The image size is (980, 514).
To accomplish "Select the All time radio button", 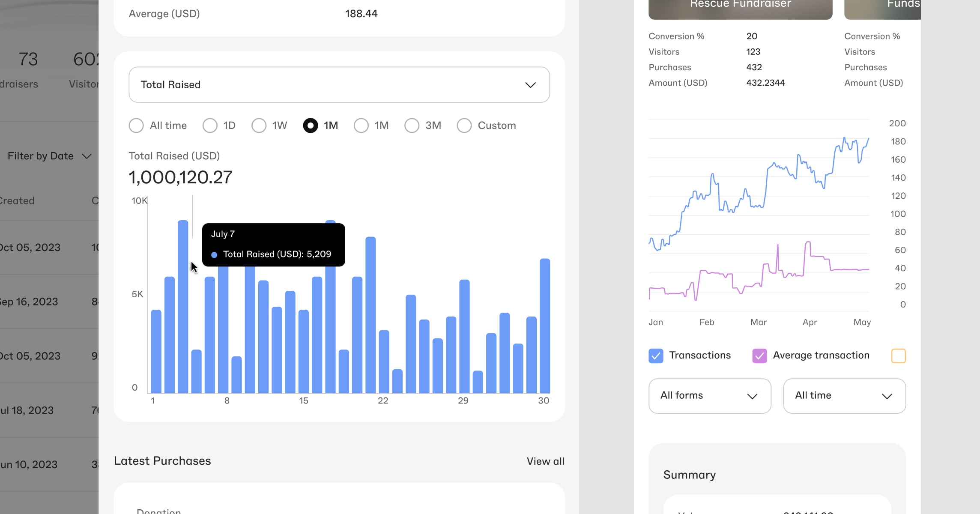I will click(x=136, y=126).
